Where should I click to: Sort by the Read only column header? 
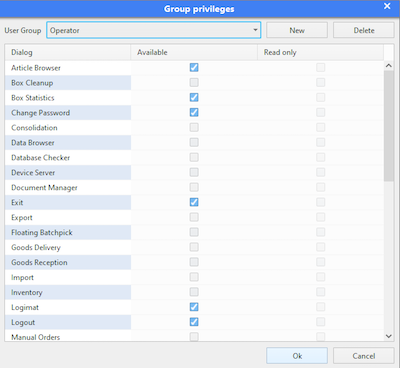point(320,52)
